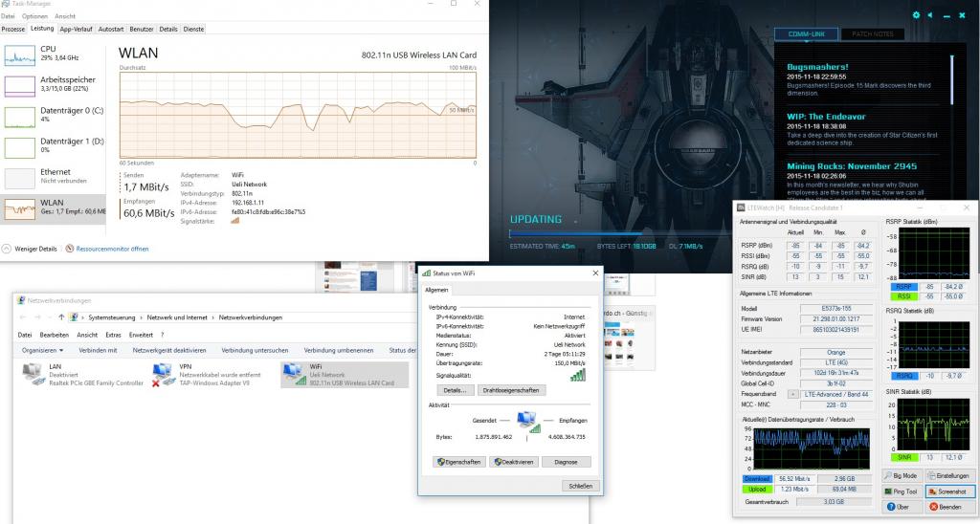
Task: Select the VPN TAP-Windows adapter icon
Action: point(164,374)
